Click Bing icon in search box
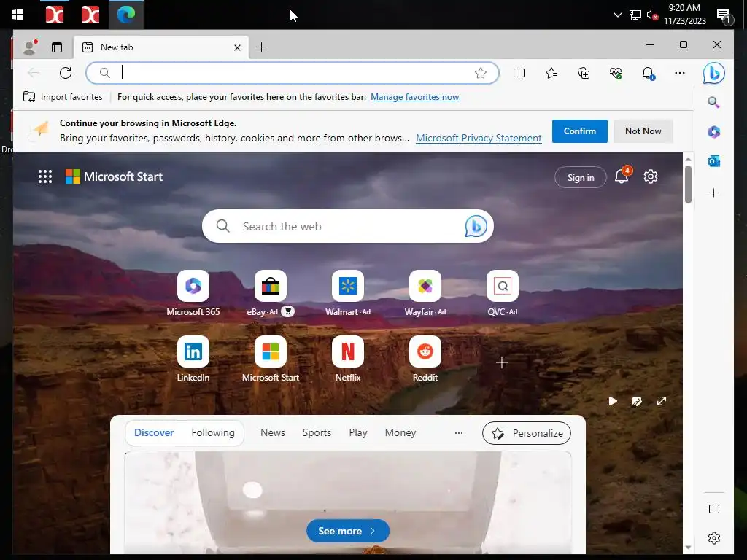 pos(476,226)
